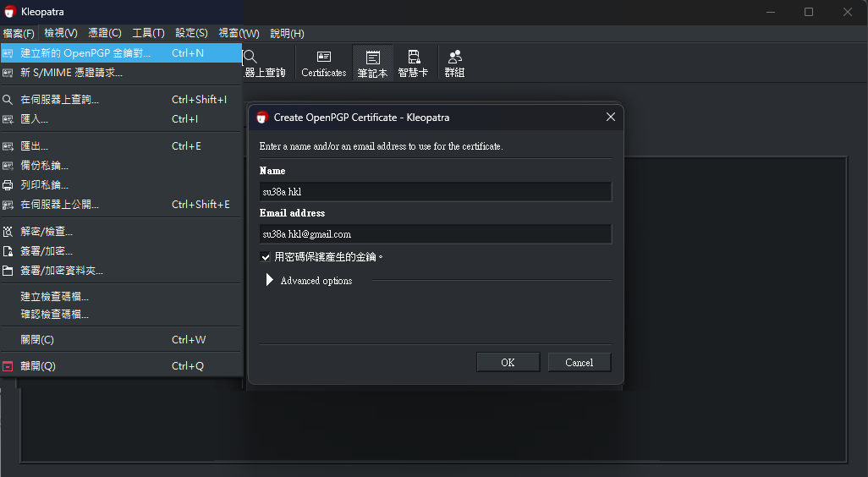
Task: Select 解密/檢查 menu entry
Action: 121,232
